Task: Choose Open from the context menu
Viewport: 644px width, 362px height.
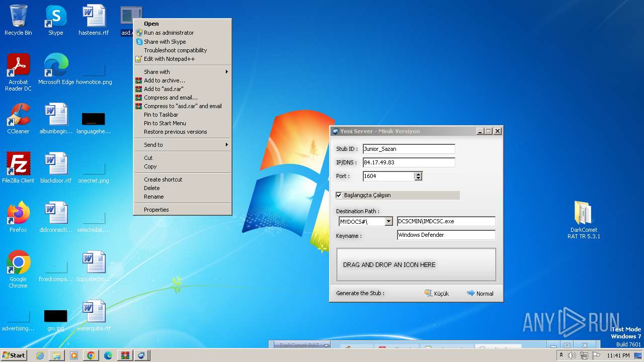Action: [x=182, y=24]
